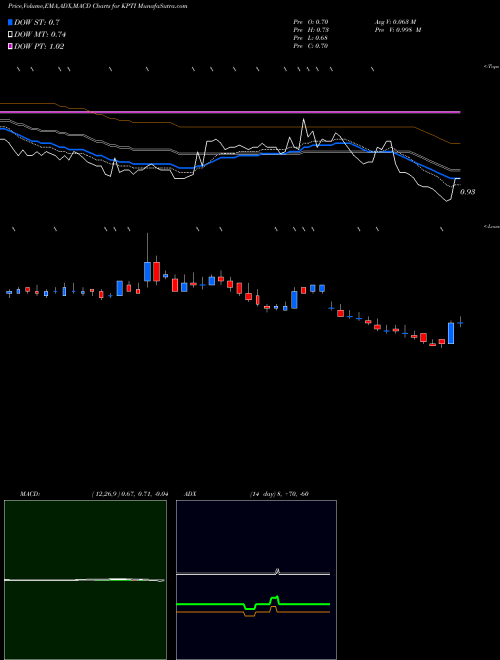Click the white DOW MT legend swatch
Image resolution: width=500 pixels, height=660 pixels.
(11, 35)
